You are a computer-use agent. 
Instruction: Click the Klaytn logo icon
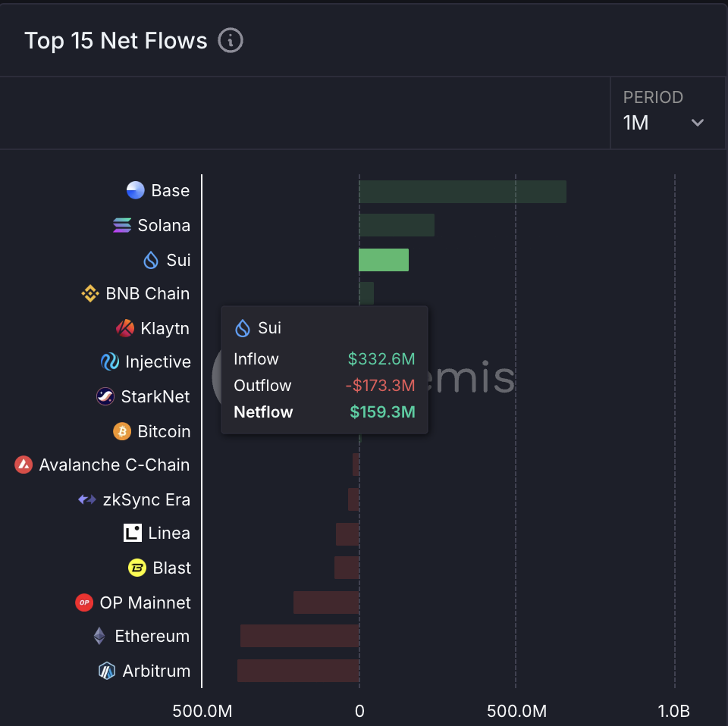125,328
